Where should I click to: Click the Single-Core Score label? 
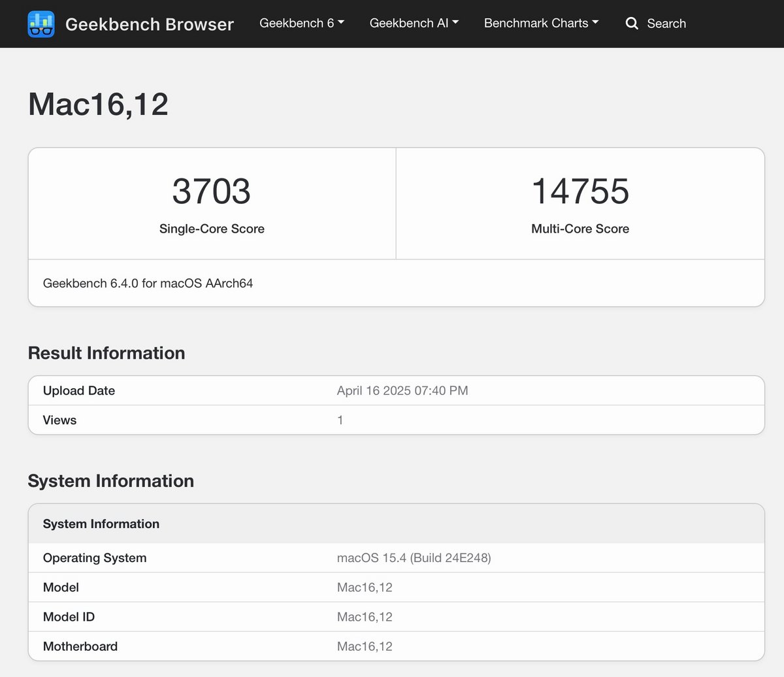(212, 229)
